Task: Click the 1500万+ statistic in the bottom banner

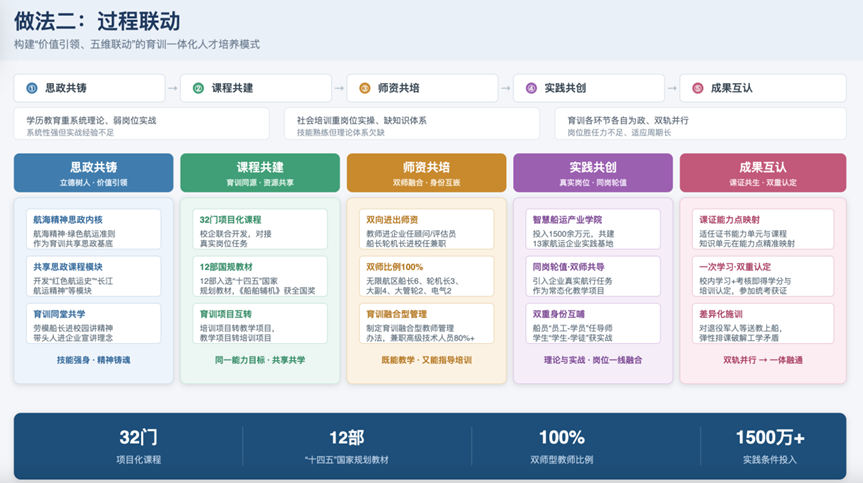Action: [770, 437]
